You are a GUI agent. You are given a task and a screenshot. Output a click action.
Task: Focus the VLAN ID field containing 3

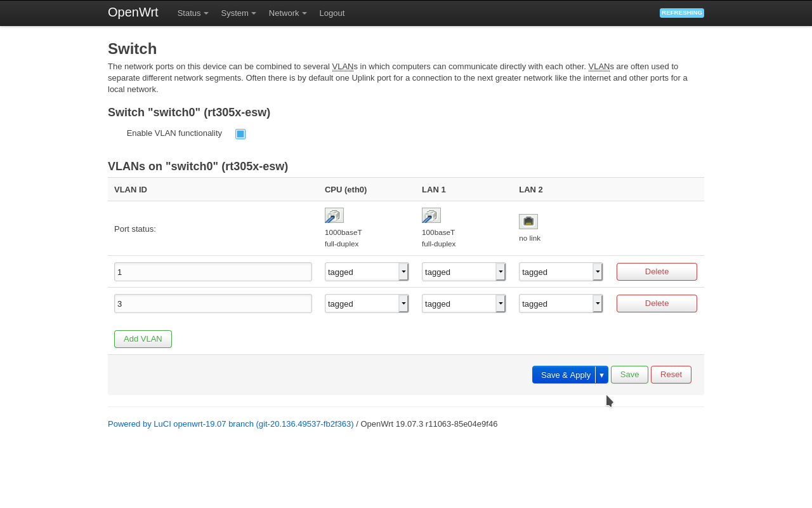[213, 304]
